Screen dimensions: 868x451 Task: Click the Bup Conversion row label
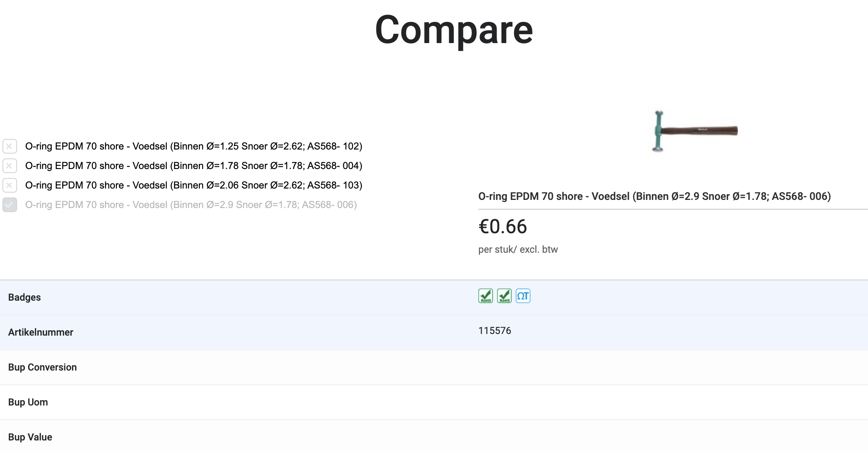tap(42, 367)
